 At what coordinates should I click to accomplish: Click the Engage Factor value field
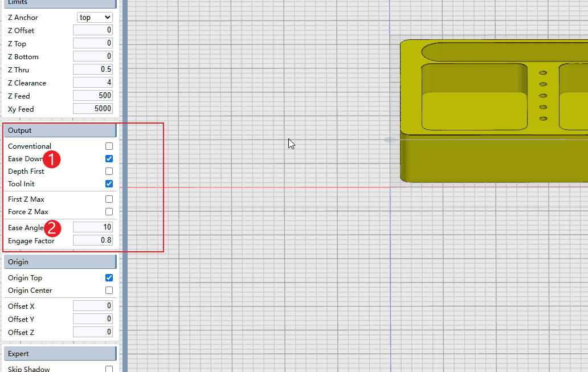(93, 240)
